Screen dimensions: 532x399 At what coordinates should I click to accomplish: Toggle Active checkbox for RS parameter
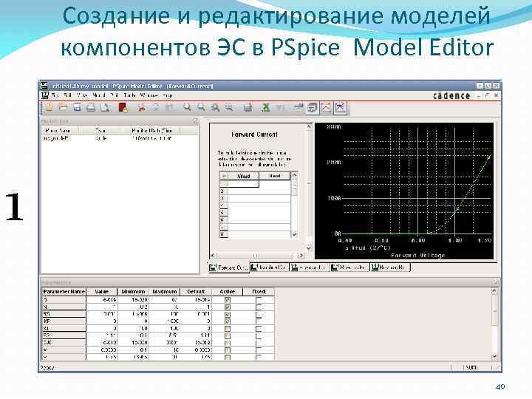pyautogui.click(x=228, y=315)
